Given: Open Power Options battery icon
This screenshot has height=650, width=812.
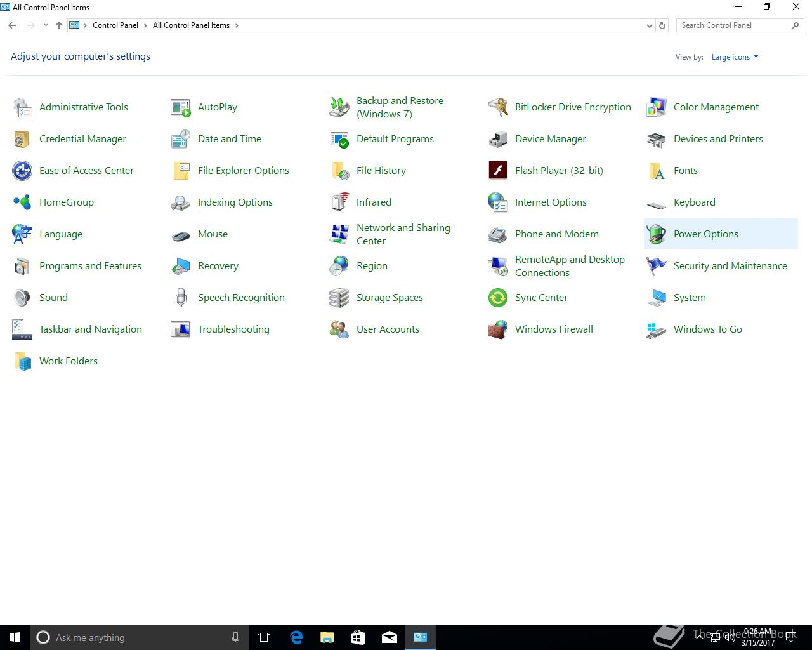Looking at the screenshot, I should (x=657, y=234).
